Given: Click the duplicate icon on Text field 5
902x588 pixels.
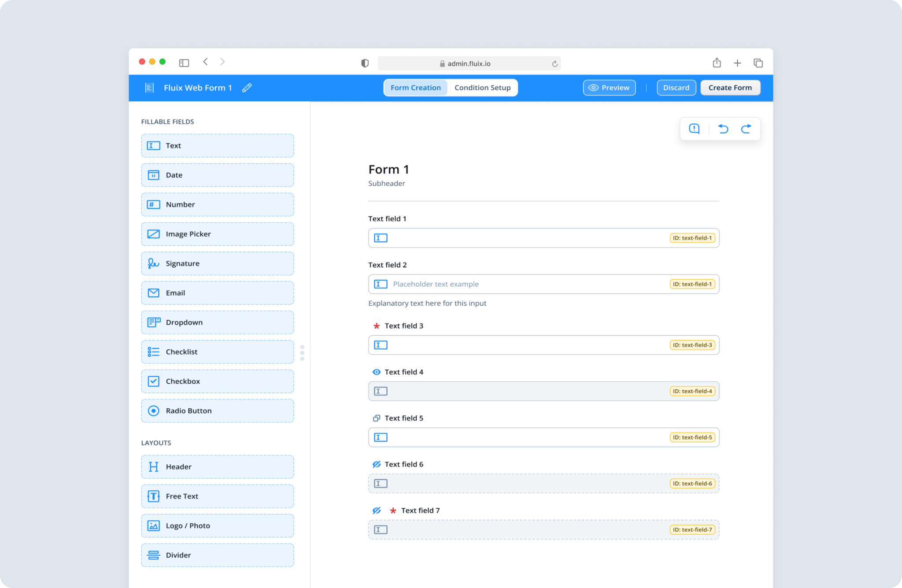Looking at the screenshot, I should 376,418.
